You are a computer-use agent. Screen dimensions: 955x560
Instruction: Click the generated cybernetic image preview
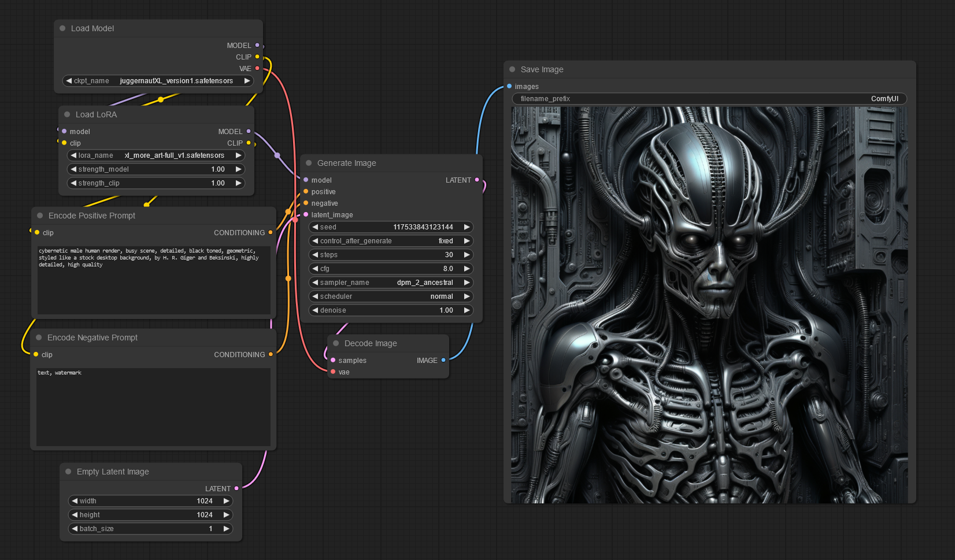pyautogui.click(x=709, y=305)
